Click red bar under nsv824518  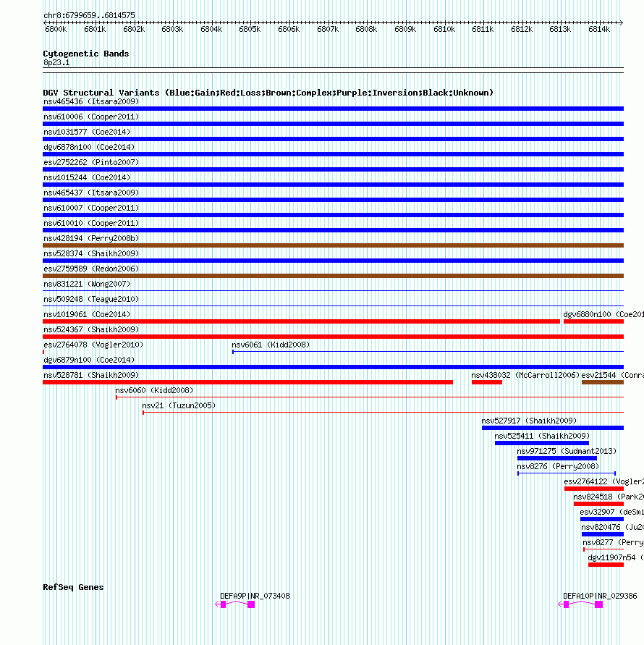(598, 505)
